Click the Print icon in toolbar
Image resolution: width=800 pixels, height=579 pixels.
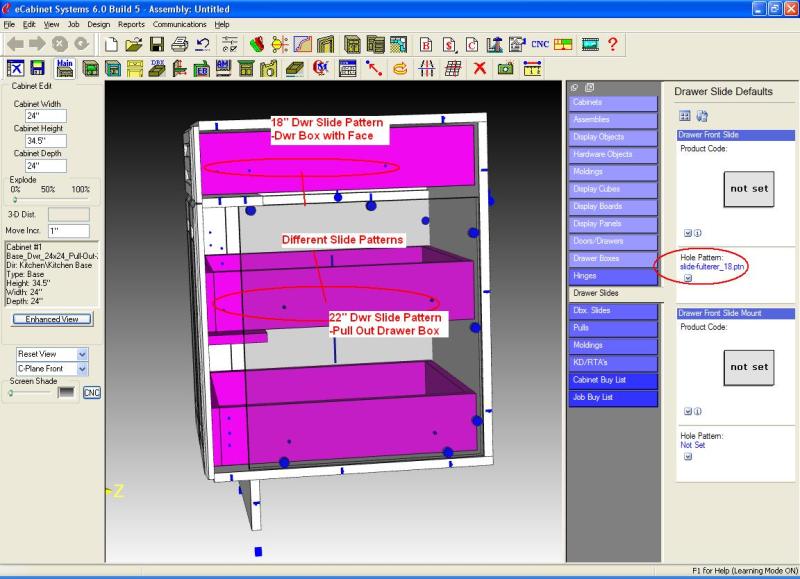tap(180, 44)
